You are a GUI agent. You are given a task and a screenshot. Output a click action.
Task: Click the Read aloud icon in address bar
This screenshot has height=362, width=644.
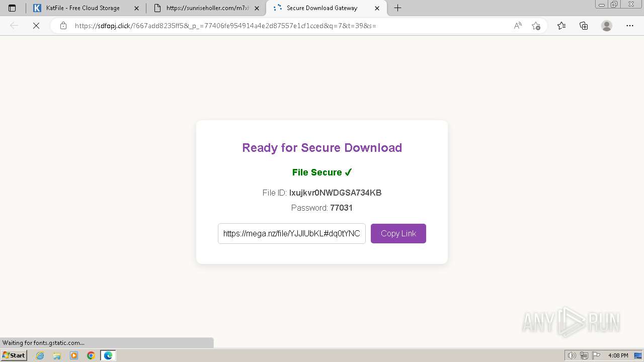click(518, 26)
